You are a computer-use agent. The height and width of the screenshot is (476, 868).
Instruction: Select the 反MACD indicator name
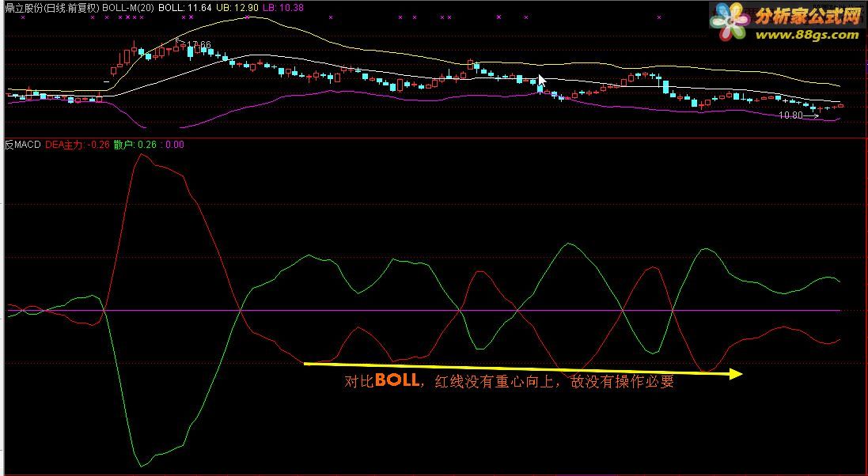pyautogui.click(x=23, y=145)
